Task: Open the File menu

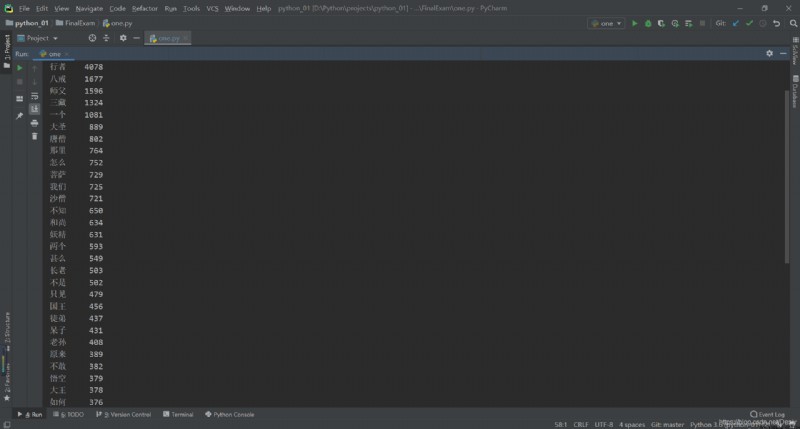Action: coord(24,8)
